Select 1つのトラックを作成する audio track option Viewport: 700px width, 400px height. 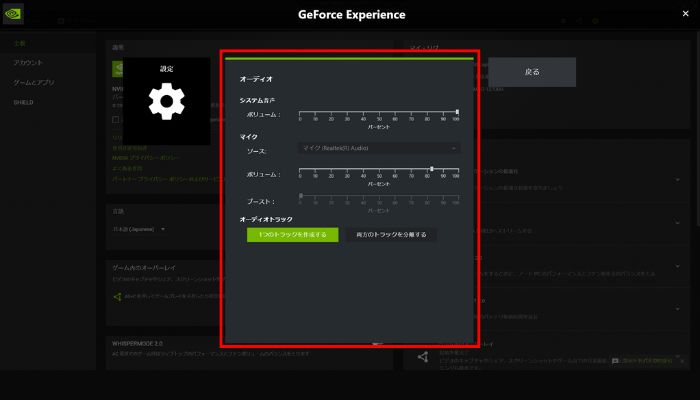(287, 234)
